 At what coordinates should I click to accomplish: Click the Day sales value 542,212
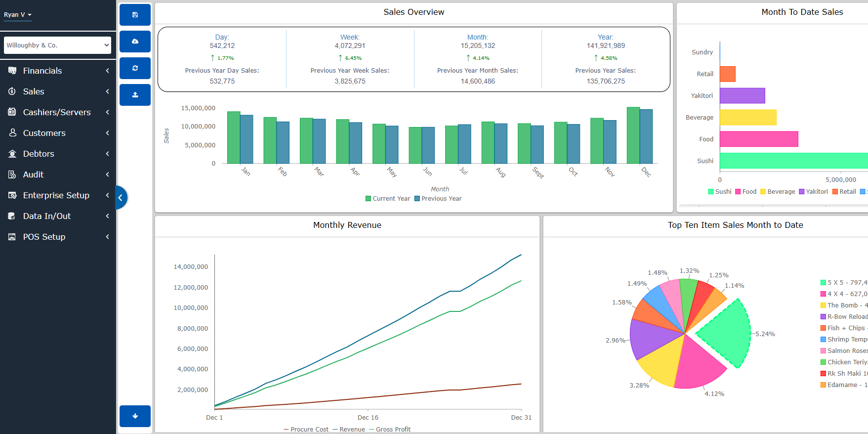point(222,45)
